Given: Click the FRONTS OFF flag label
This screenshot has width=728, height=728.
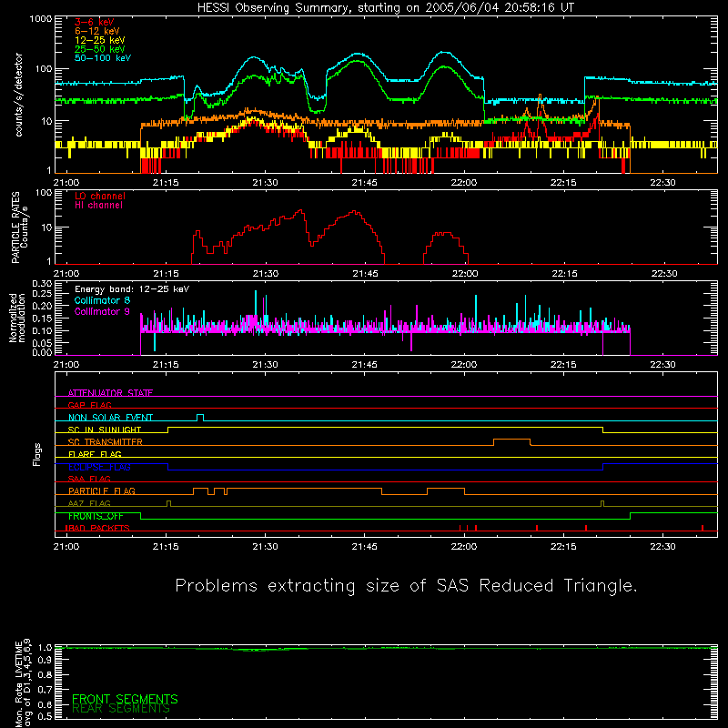Looking at the screenshot, I should point(96,516).
